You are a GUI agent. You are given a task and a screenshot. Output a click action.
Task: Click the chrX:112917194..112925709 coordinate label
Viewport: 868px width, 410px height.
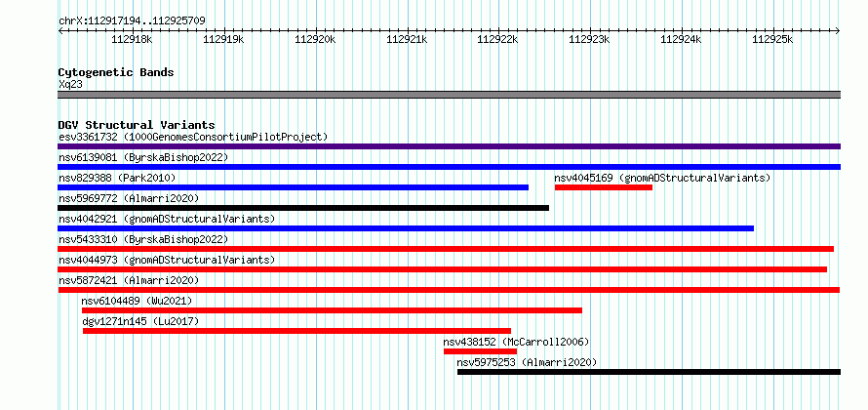point(133,21)
